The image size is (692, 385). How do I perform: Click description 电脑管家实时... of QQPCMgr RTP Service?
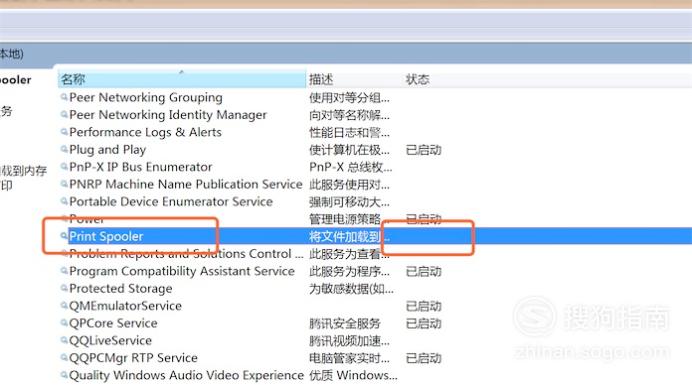pos(349,358)
